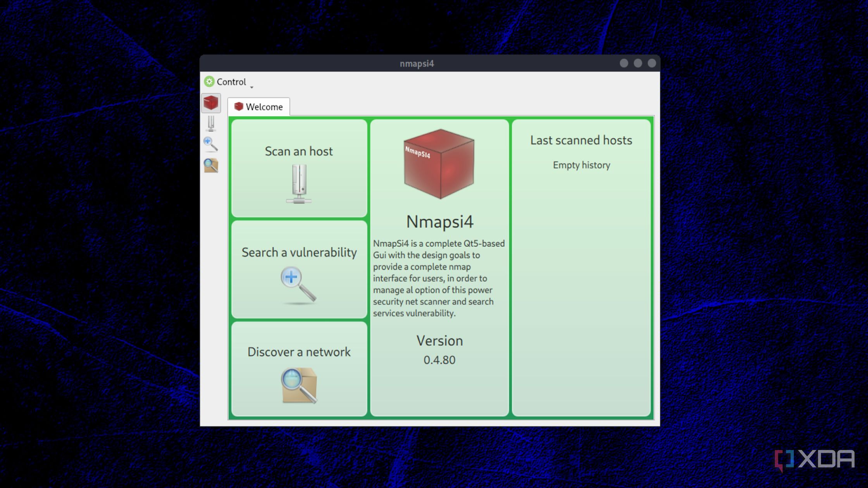This screenshot has height=488, width=868.
Task: Click the rightmost window control button
Action: coord(652,63)
